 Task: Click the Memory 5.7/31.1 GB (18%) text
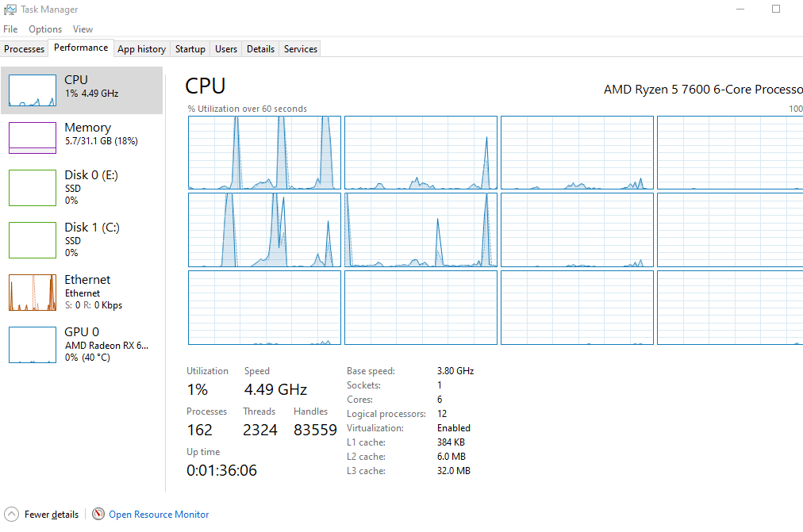click(102, 140)
